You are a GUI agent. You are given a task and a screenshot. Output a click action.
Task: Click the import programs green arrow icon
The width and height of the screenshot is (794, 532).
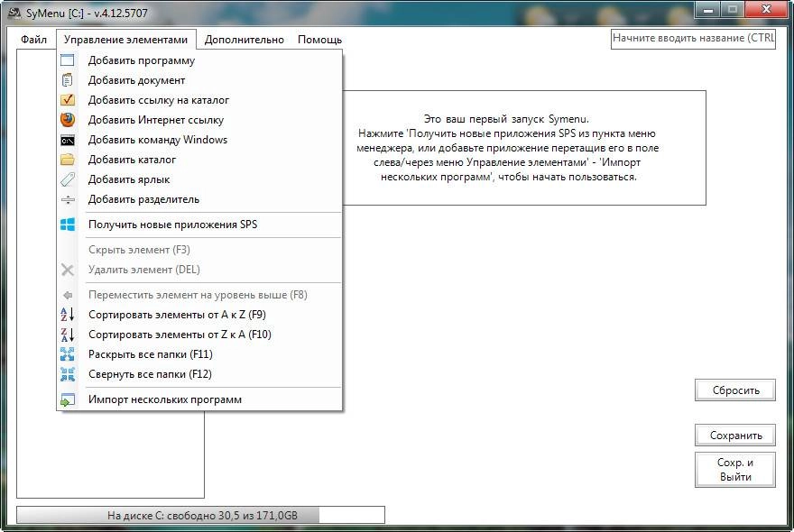click(x=68, y=399)
